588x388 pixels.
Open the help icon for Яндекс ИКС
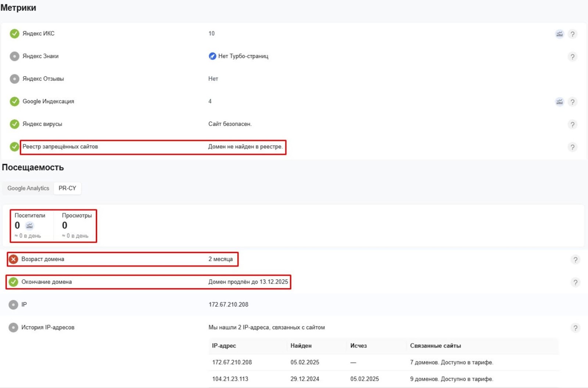point(572,34)
